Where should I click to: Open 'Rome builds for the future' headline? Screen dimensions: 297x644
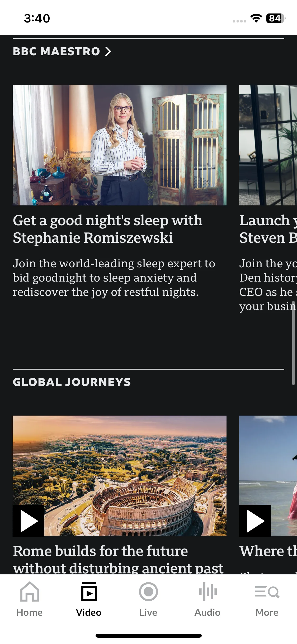tap(118, 559)
